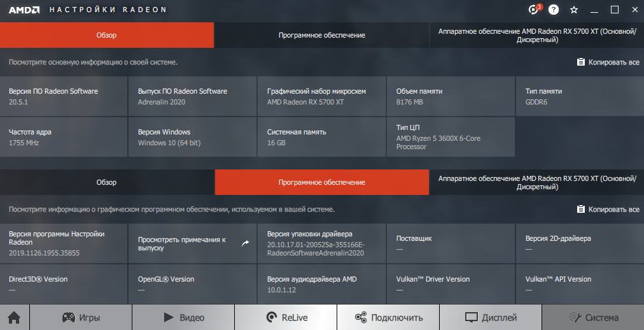This screenshot has width=644, height=330.
Task: Open the Дисплей section
Action: click(491, 317)
